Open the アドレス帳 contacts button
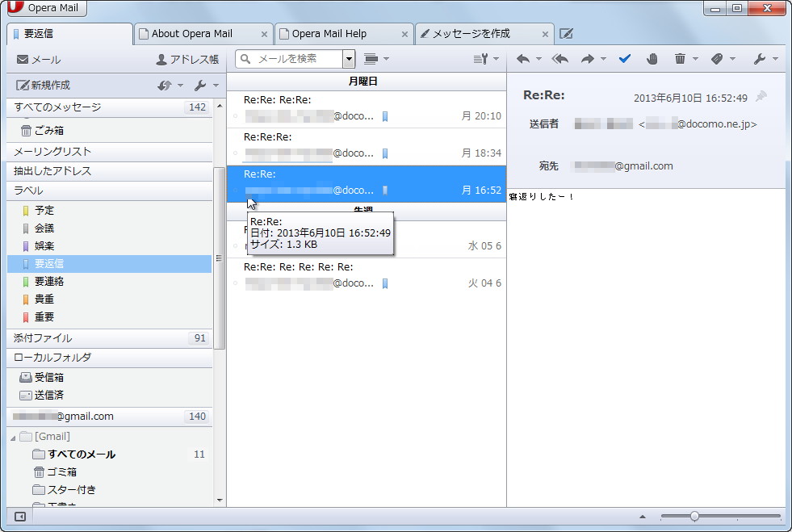This screenshot has height=532, width=792. pyautogui.click(x=187, y=60)
